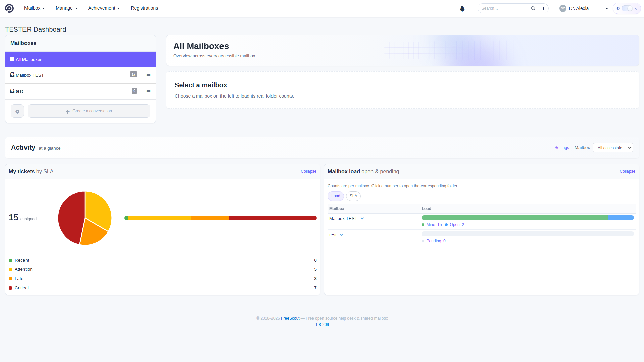
Task: Open the Mailbox dropdown menu
Action: [x=34, y=8]
